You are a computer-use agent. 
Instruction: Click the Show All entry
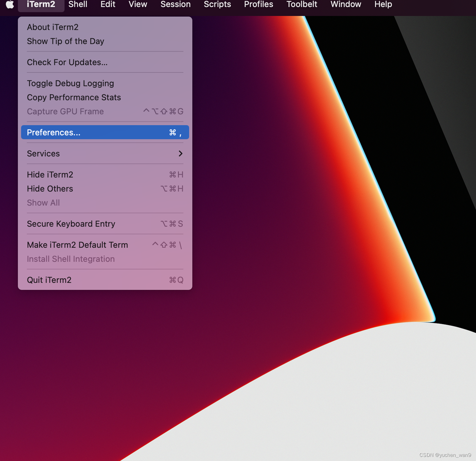pyautogui.click(x=105, y=203)
